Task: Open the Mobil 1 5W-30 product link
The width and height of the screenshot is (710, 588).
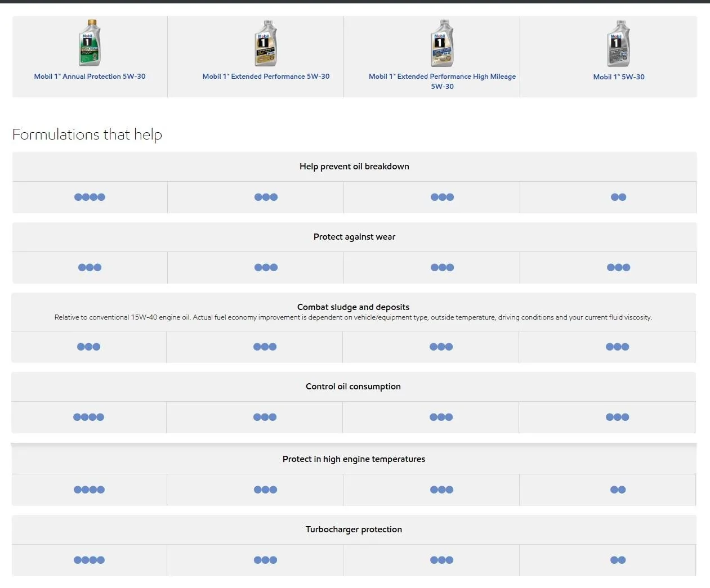Action: (x=619, y=77)
